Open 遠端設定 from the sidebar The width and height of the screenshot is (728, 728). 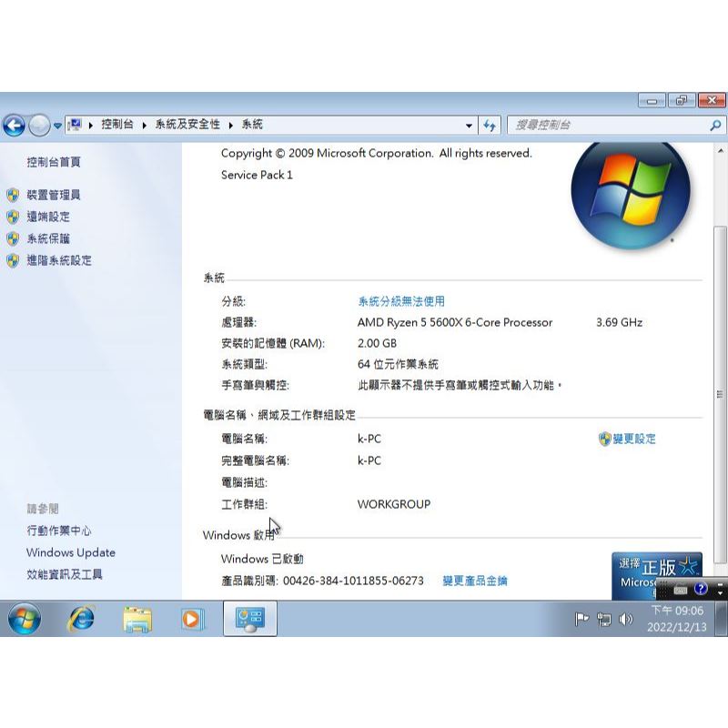click(x=48, y=217)
